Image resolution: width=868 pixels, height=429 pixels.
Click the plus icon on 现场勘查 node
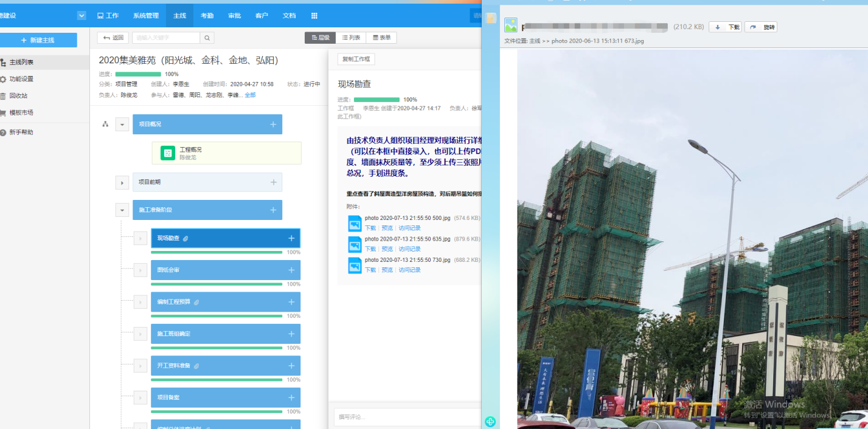tap(291, 238)
